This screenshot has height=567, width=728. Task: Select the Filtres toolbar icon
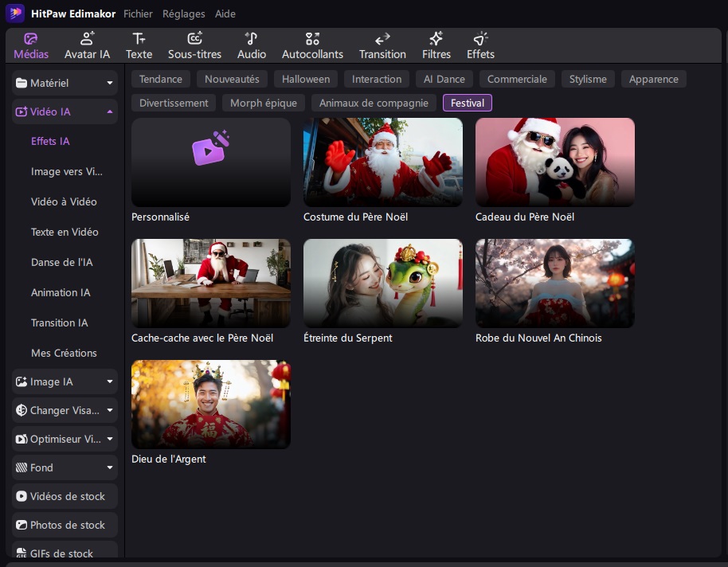436,46
